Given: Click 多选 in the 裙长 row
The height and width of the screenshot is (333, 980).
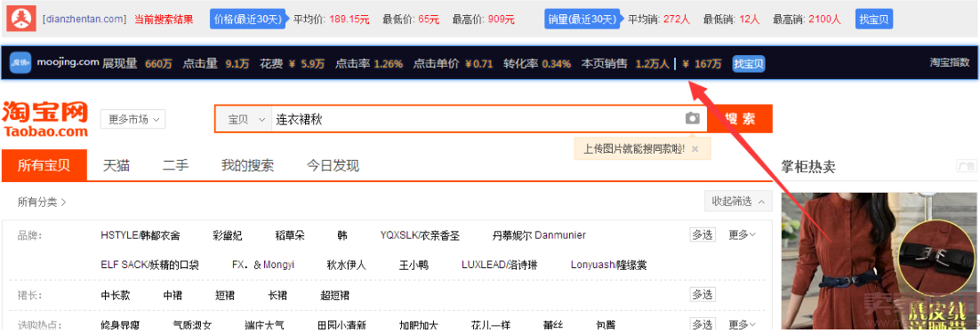Looking at the screenshot, I should coord(703,294).
